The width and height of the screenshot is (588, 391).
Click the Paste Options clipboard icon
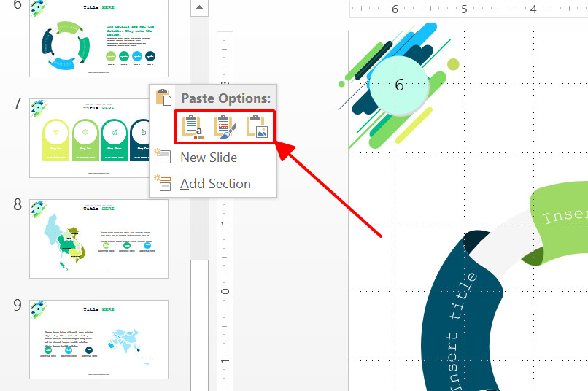point(163,98)
